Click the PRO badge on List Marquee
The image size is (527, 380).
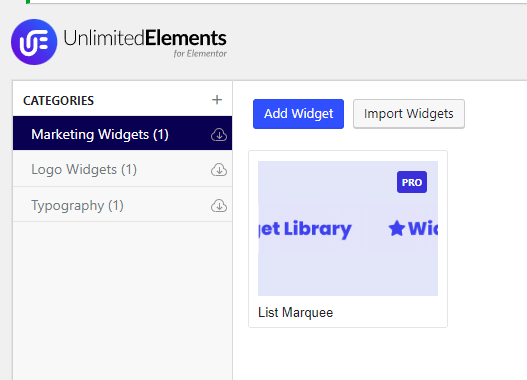point(412,182)
